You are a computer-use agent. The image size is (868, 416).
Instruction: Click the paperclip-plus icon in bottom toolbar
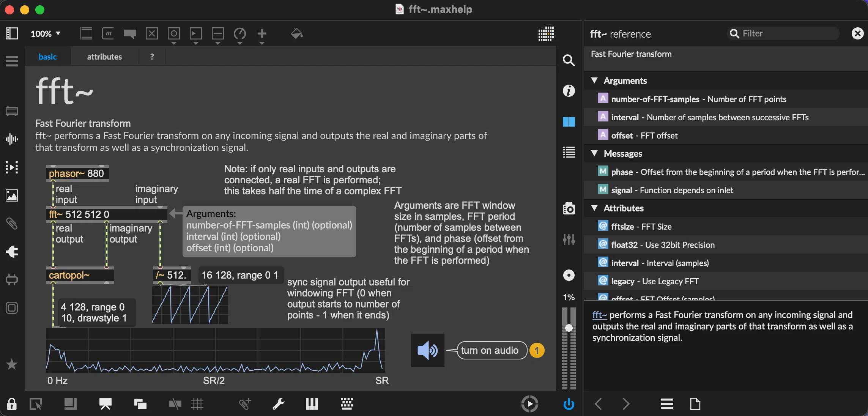tap(245, 404)
